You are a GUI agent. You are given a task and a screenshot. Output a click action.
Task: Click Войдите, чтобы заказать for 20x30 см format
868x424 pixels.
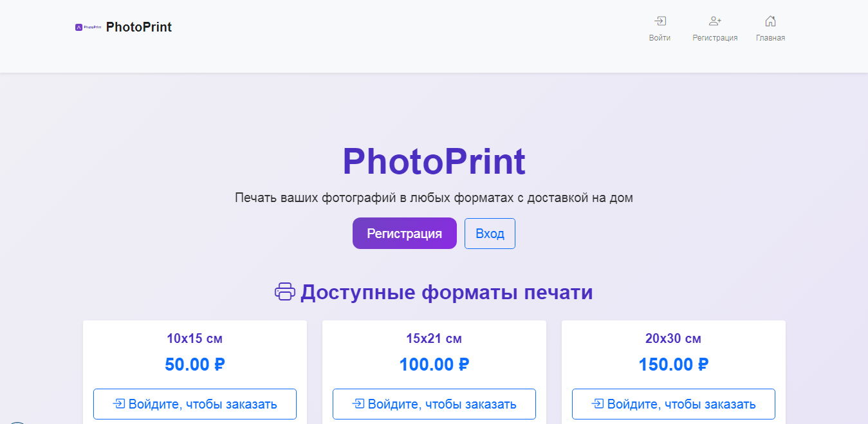pyautogui.click(x=673, y=403)
